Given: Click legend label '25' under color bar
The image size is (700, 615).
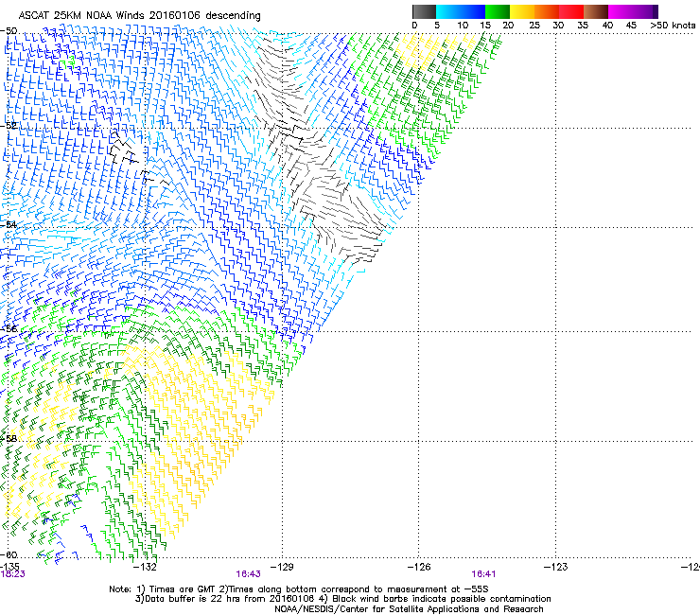Looking at the screenshot, I should [x=534, y=26].
